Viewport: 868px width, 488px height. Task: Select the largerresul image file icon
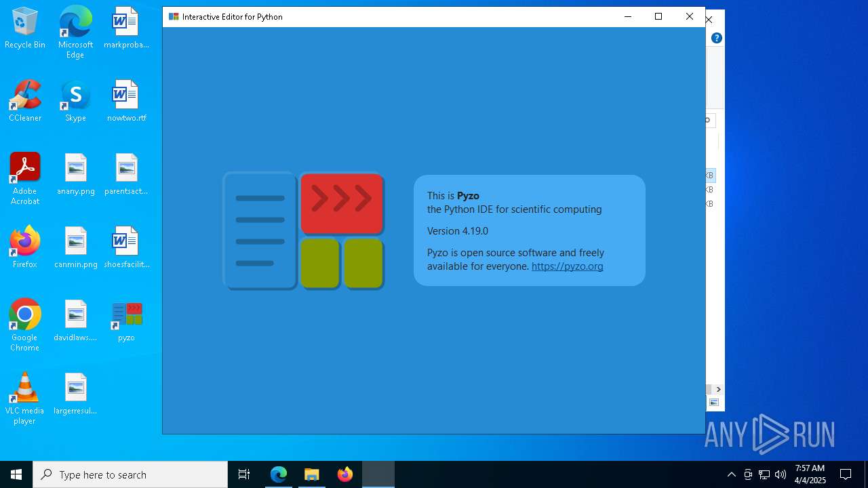click(75, 394)
